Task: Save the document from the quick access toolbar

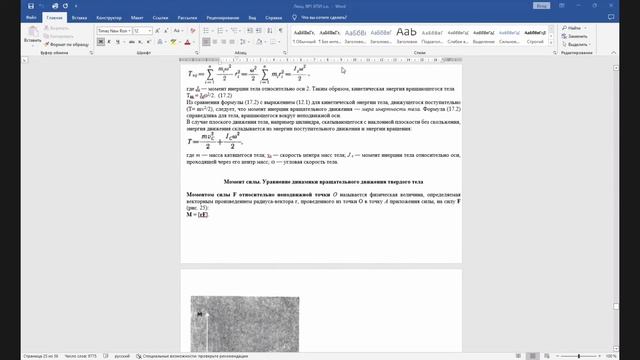Action: [31, 6]
